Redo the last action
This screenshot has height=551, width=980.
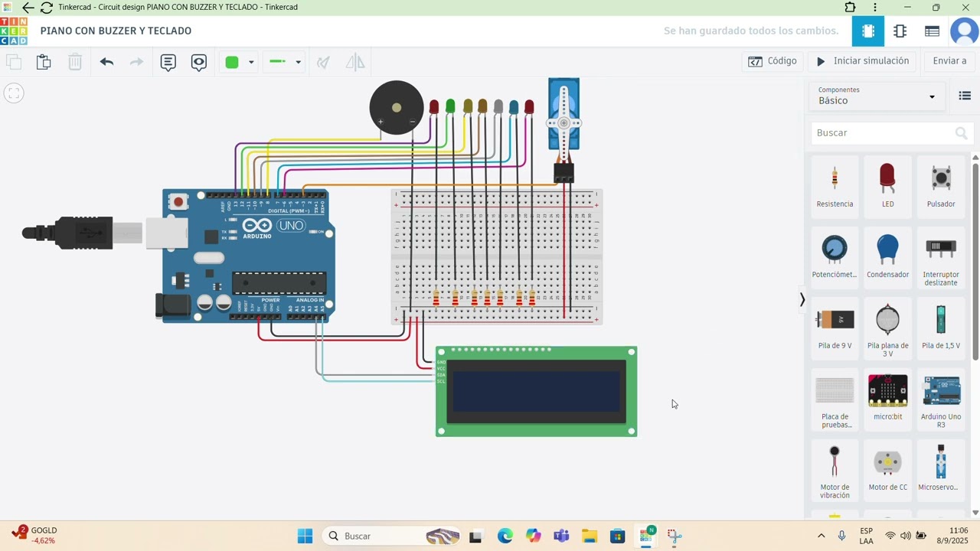tap(136, 62)
